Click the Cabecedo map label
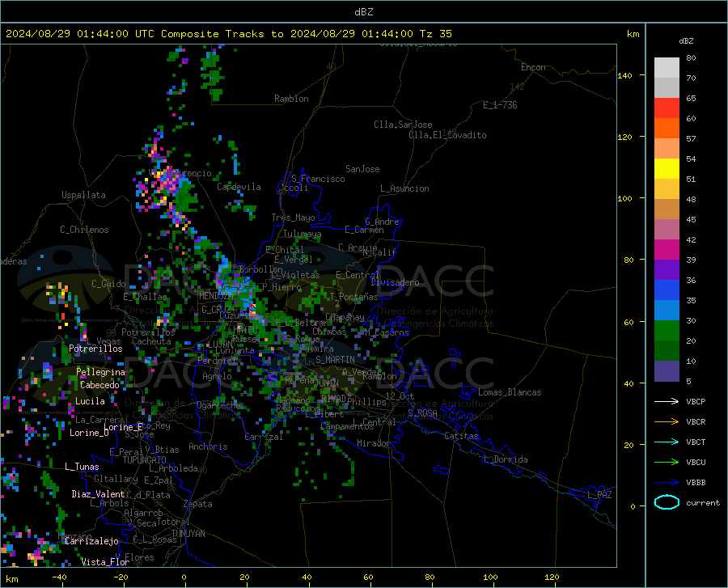The width and height of the screenshot is (728, 588). click(x=99, y=385)
